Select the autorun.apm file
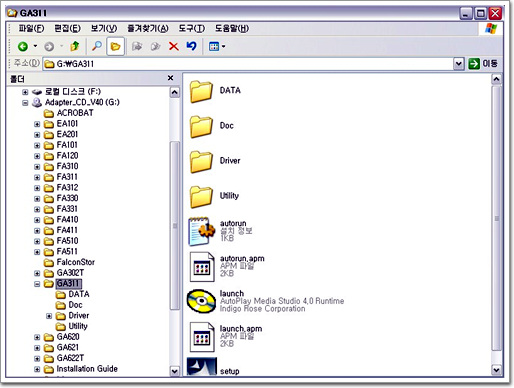 pyautogui.click(x=202, y=267)
